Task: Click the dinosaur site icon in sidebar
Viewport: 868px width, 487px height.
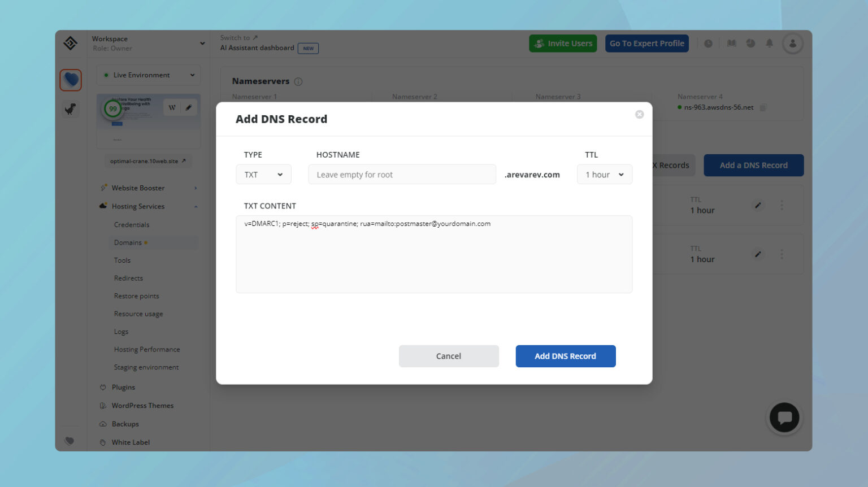Action: tap(70, 108)
